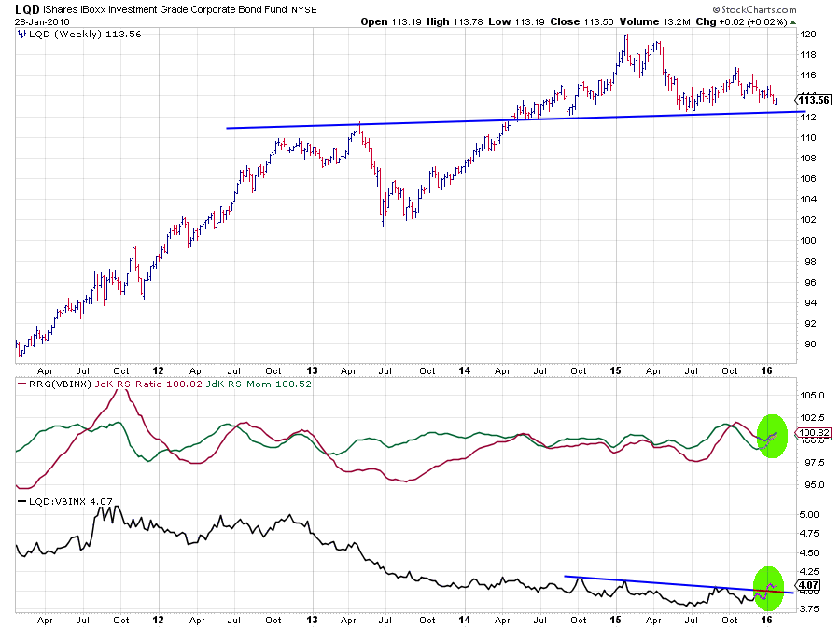Click the LQD (Weekly) 113.56 legend label

pos(85,35)
